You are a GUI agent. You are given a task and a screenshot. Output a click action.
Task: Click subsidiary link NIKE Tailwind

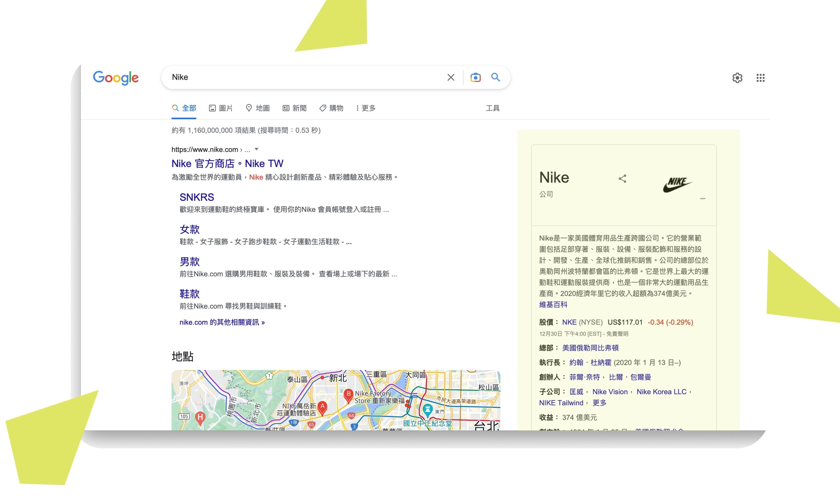561,403
